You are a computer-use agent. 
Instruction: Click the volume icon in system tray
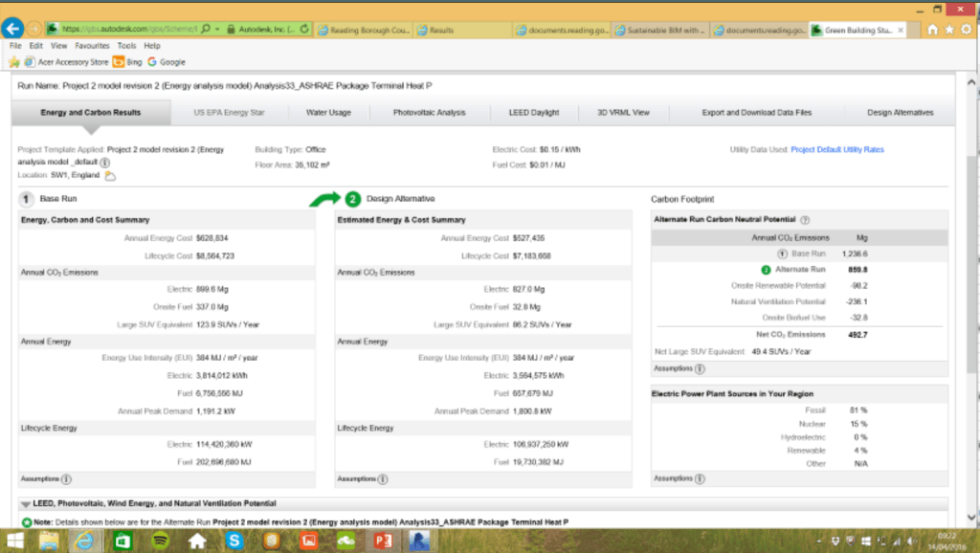click(x=912, y=542)
